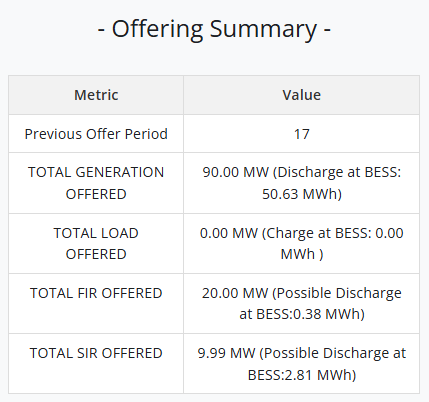Viewport: 429px width, 402px height.
Task: Click the Charge at BESS text
Action: pyautogui.click(x=318, y=233)
